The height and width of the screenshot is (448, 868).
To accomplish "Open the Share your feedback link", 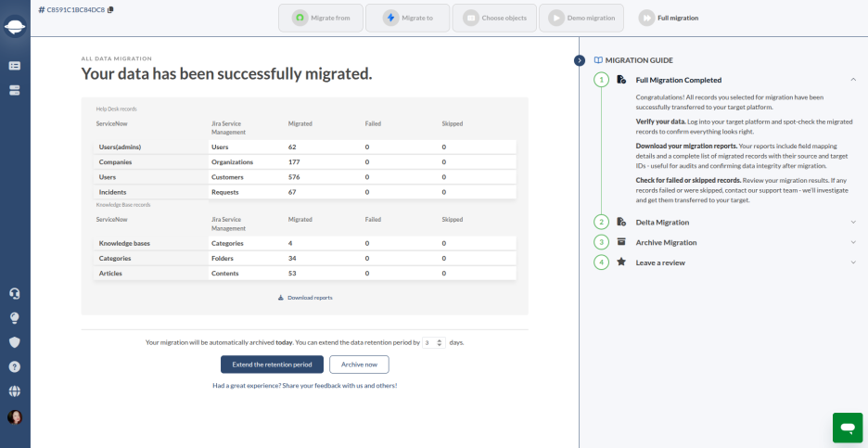I will tap(304, 386).
